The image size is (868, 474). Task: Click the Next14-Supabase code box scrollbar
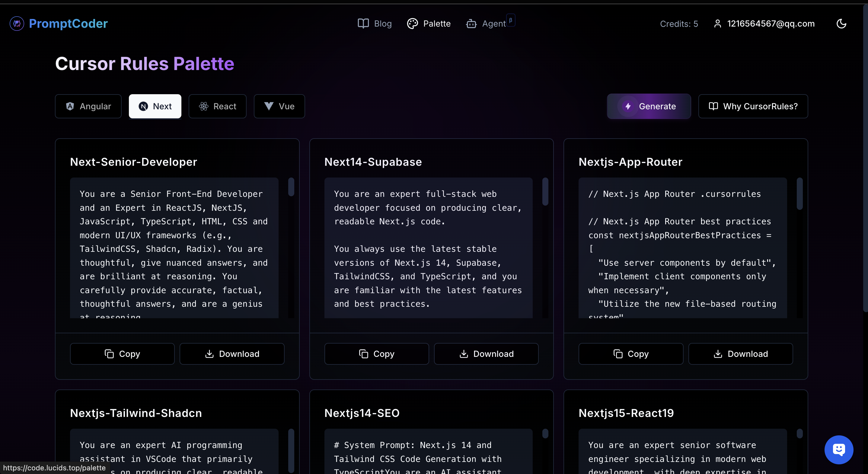click(x=545, y=192)
